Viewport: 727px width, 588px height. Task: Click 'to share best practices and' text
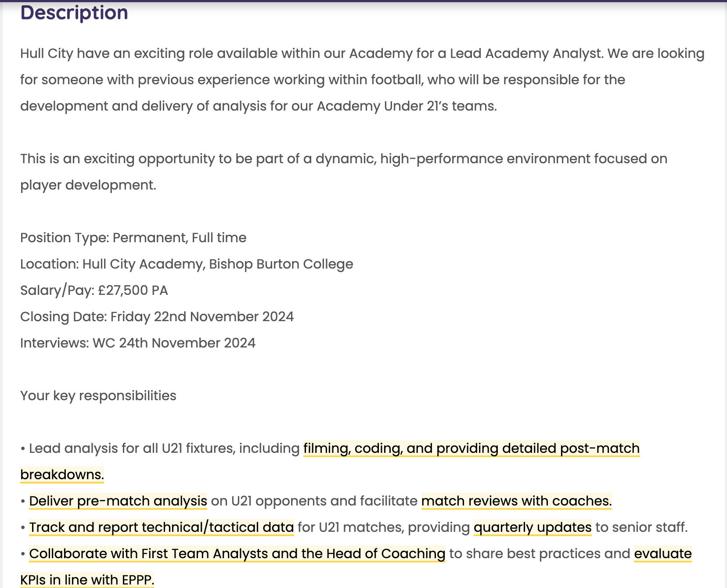(x=540, y=554)
